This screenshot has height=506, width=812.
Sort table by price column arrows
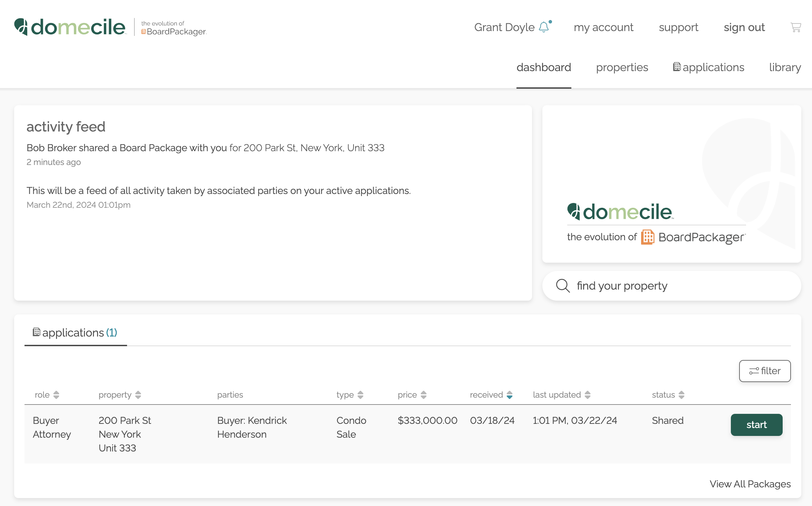[x=424, y=395]
